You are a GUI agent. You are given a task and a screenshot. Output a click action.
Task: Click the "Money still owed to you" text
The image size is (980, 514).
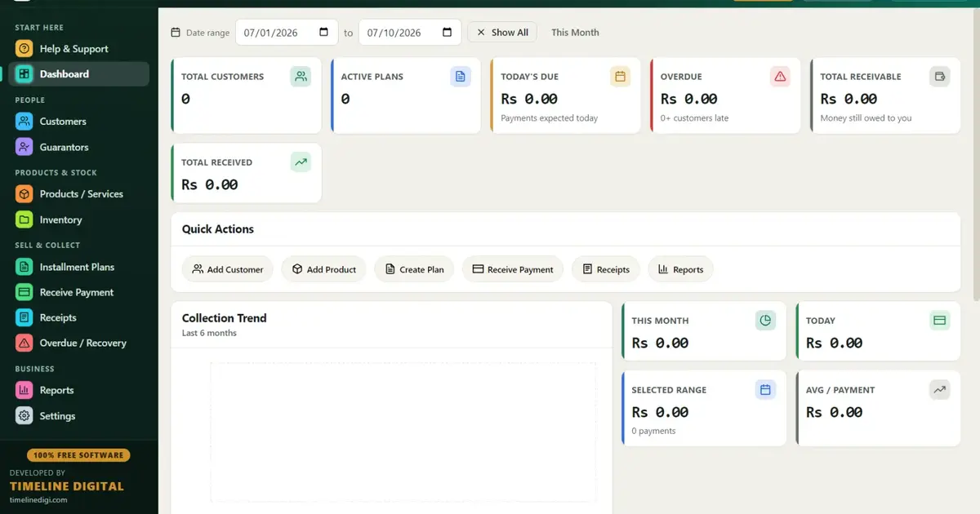[866, 118]
